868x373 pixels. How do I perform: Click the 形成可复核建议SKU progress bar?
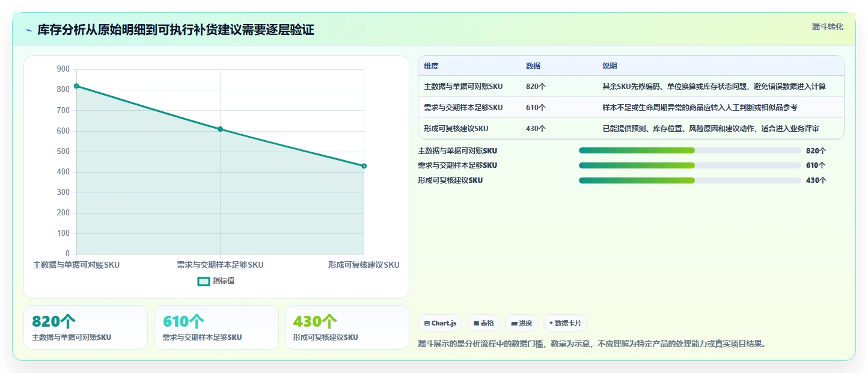tap(689, 180)
